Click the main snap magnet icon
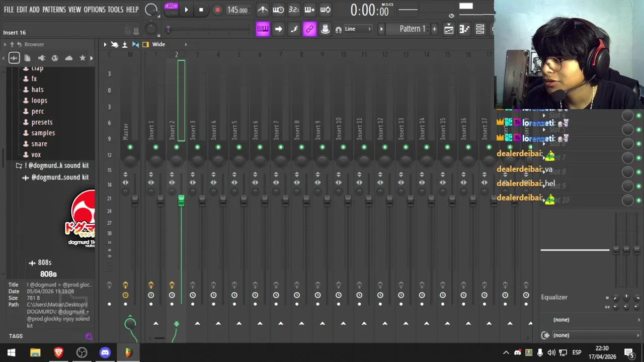 339,30
